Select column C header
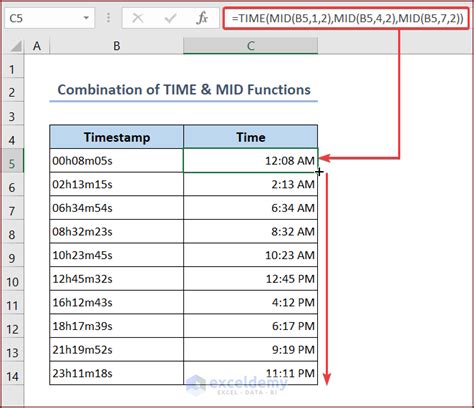The width and height of the screenshot is (474, 408). tap(251, 46)
